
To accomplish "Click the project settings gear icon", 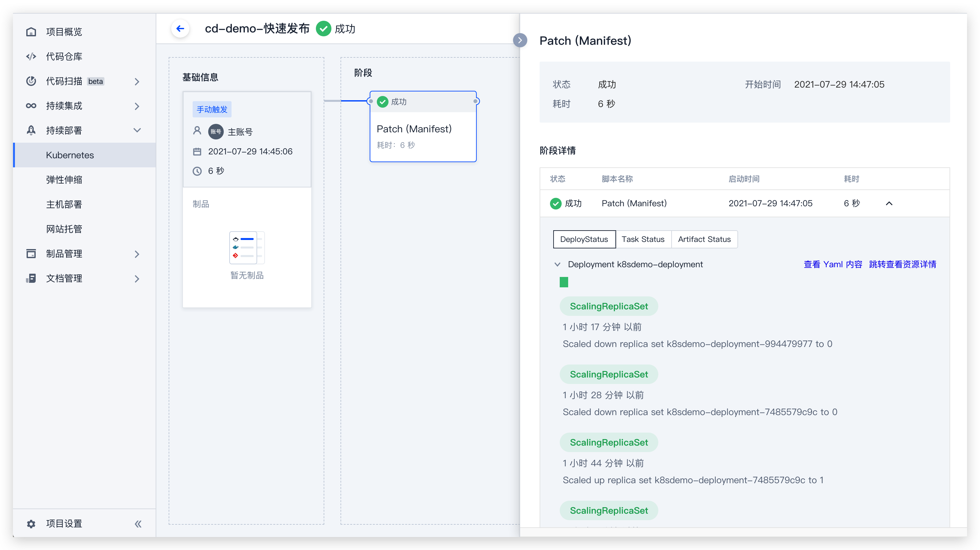I will (x=31, y=524).
